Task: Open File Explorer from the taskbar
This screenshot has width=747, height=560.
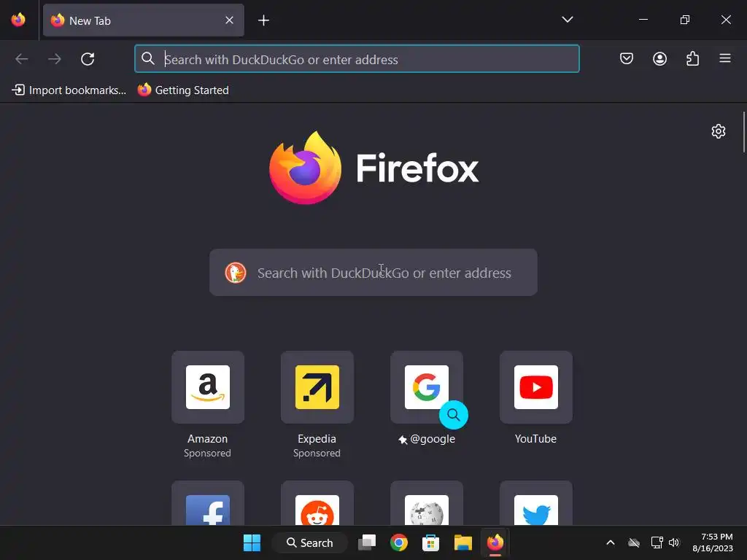Action: point(462,542)
